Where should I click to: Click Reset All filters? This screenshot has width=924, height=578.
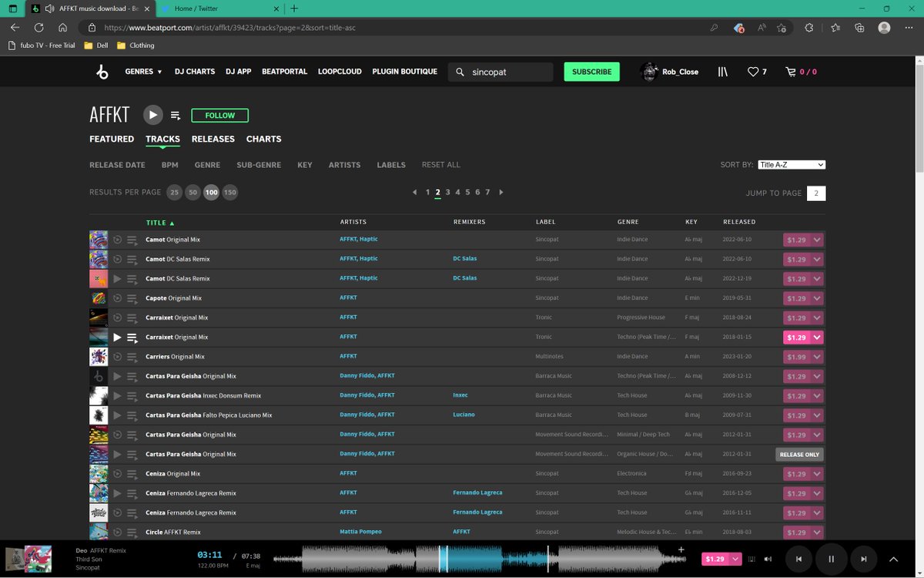point(440,165)
